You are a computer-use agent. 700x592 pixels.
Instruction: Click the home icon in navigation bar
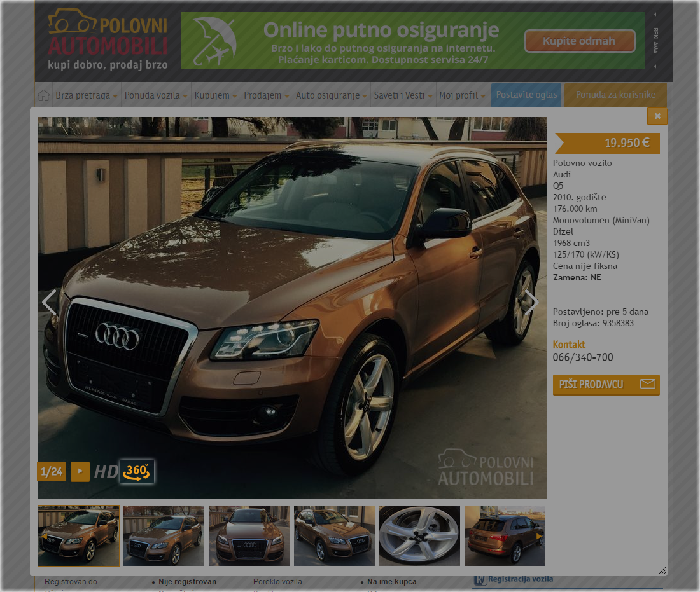43,95
